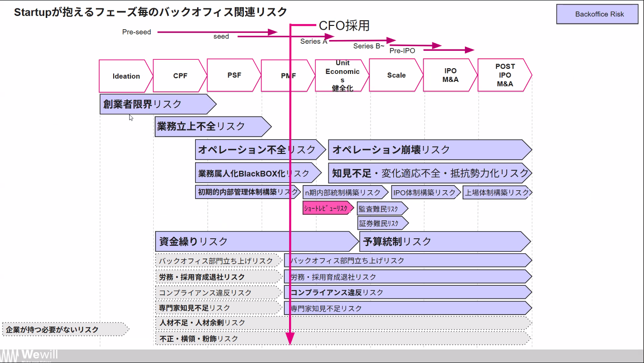Image resolution: width=644 pixels, height=363 pixels.
Task: Select the 業務立上不全リスク arrow
Action: (211, 127)
